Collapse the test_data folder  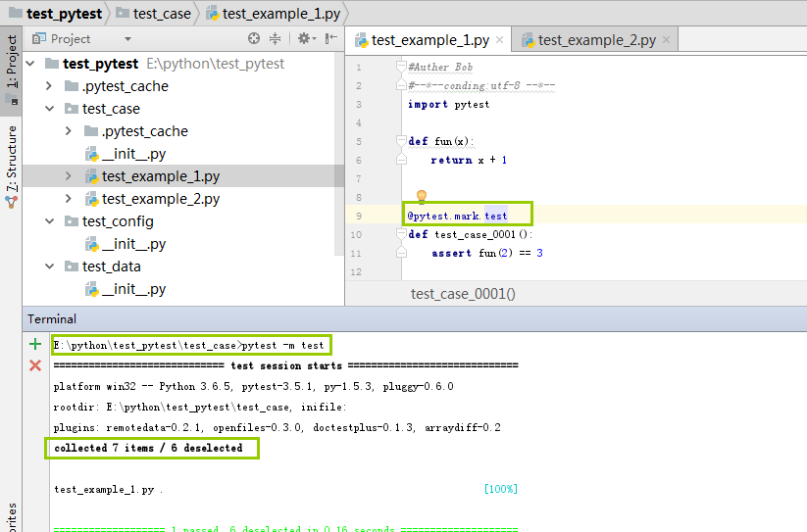click(49, 266)
